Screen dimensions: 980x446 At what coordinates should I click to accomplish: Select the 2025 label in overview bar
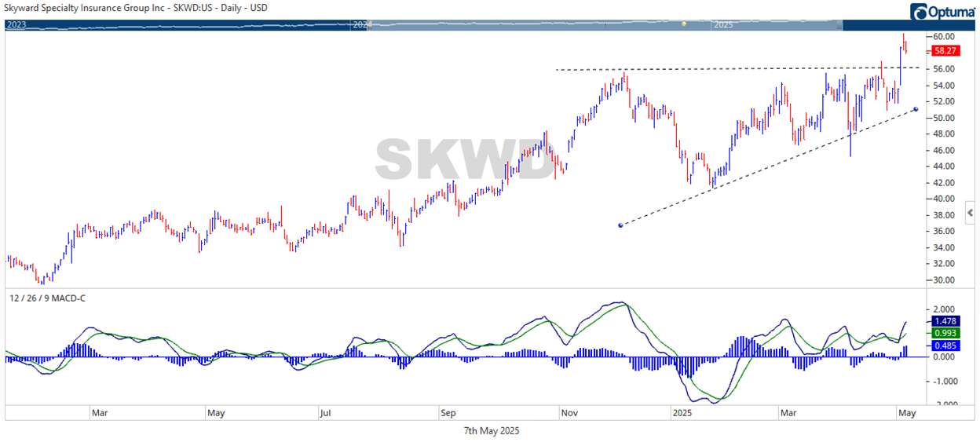click(x=723, y=25)
